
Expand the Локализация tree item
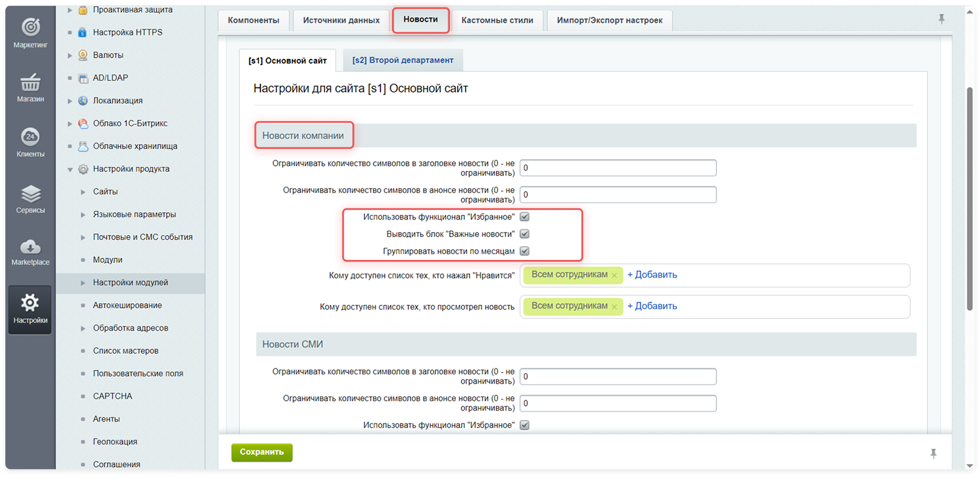(x=70, y=101)
